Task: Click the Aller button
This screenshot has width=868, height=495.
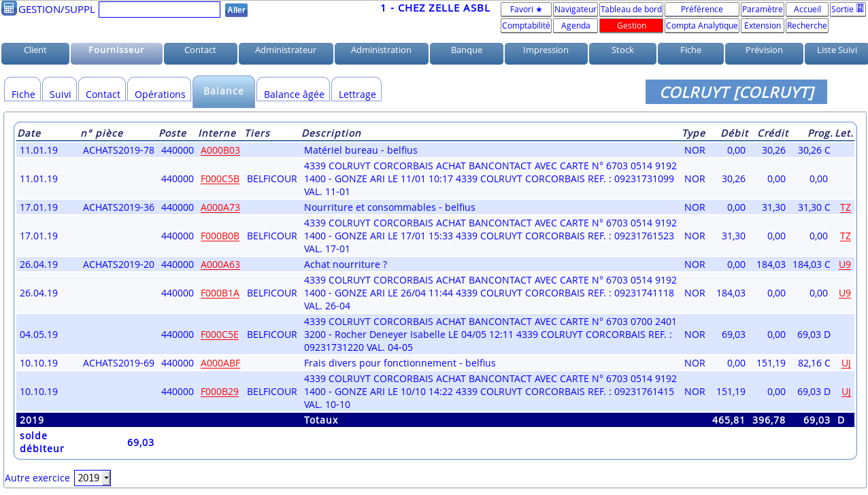Action: coord(236,10)
